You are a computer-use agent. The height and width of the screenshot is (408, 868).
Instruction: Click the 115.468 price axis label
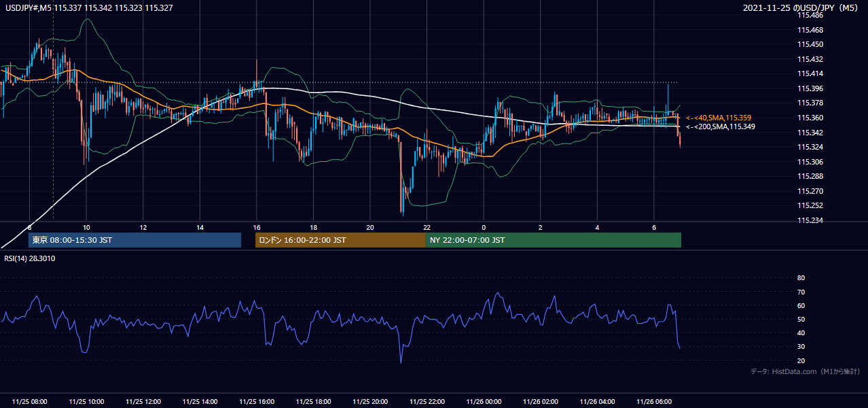click(x=810, y=30)
